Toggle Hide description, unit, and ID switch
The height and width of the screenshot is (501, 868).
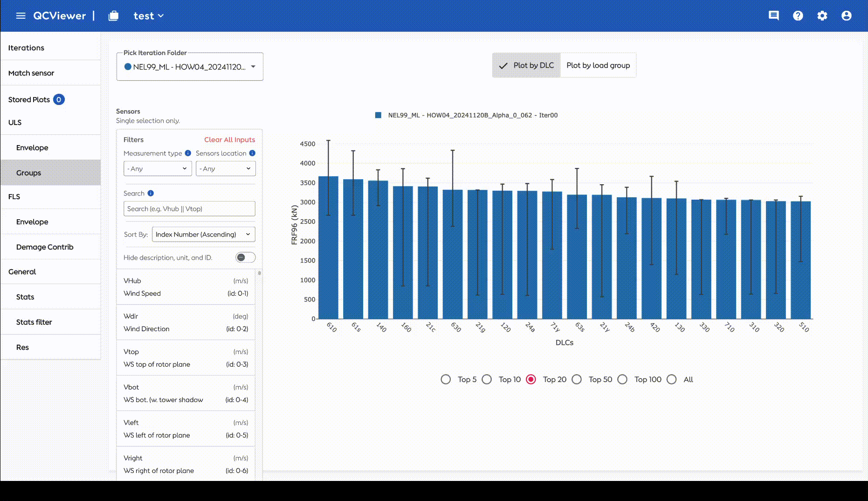(245, 257)
